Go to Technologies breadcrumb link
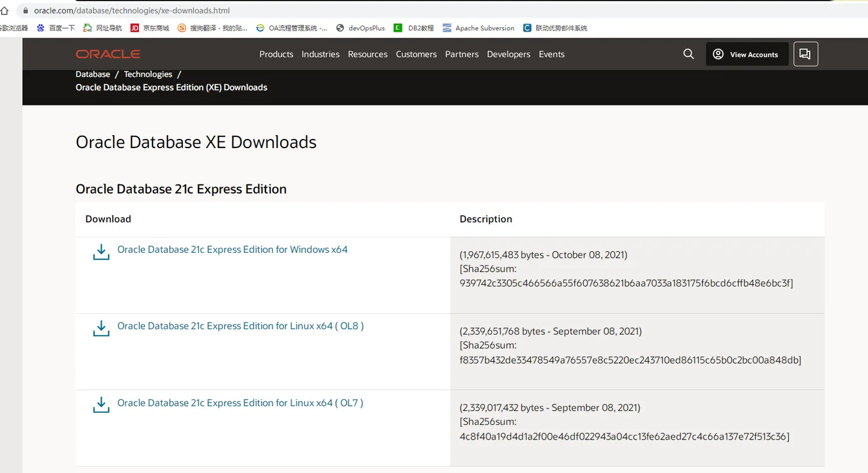Image resolution: width=868 pixels, height=473 pixels. pyautogui.click(x=148, y=74)
